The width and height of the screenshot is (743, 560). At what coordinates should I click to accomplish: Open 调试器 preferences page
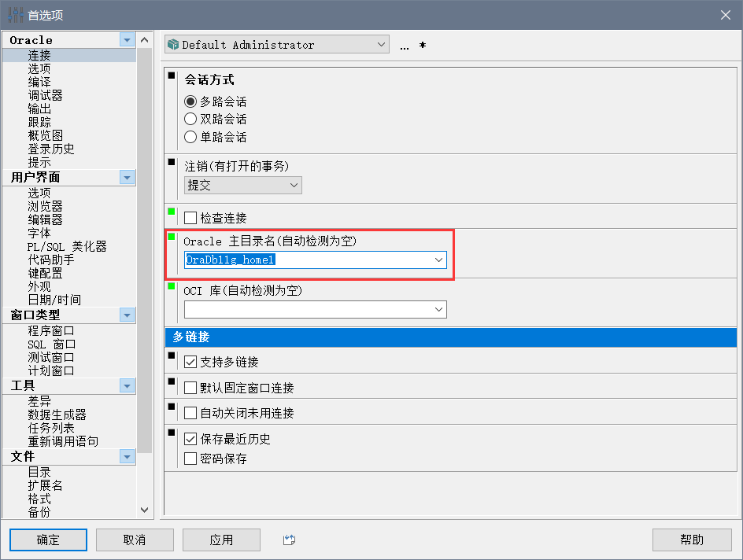(45, 96)
